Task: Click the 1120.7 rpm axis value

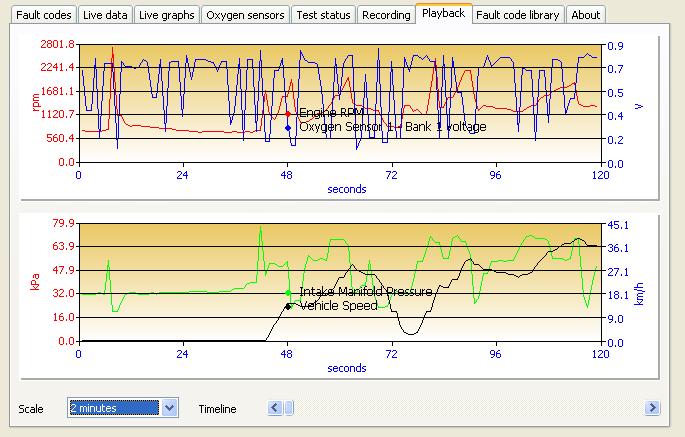Action: (x=58, y=114)
